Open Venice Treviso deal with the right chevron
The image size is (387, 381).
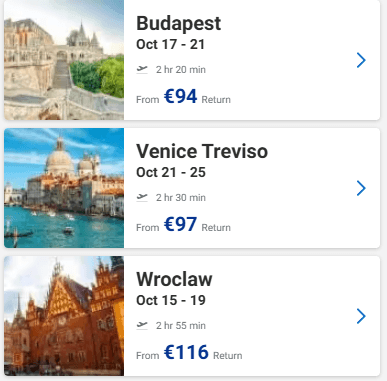click(x=361, y=188)
